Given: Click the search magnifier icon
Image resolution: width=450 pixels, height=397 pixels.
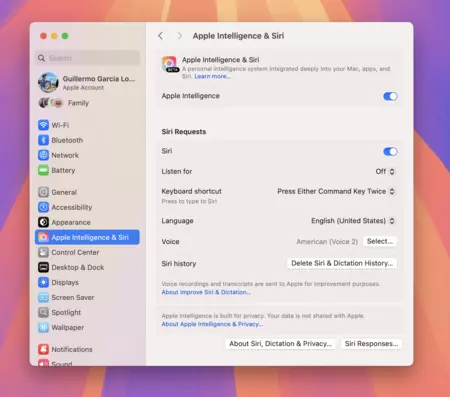Looking at the screenshot, I should [x=41, y=58].
